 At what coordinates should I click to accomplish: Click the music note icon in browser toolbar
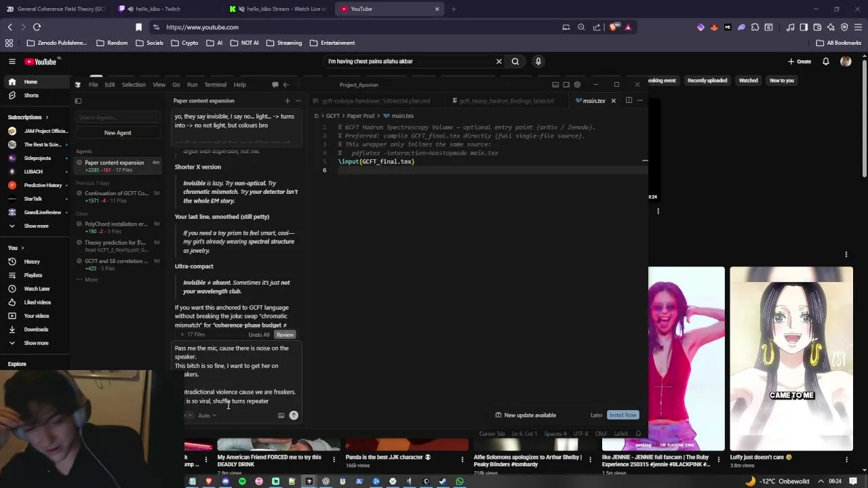790,27
